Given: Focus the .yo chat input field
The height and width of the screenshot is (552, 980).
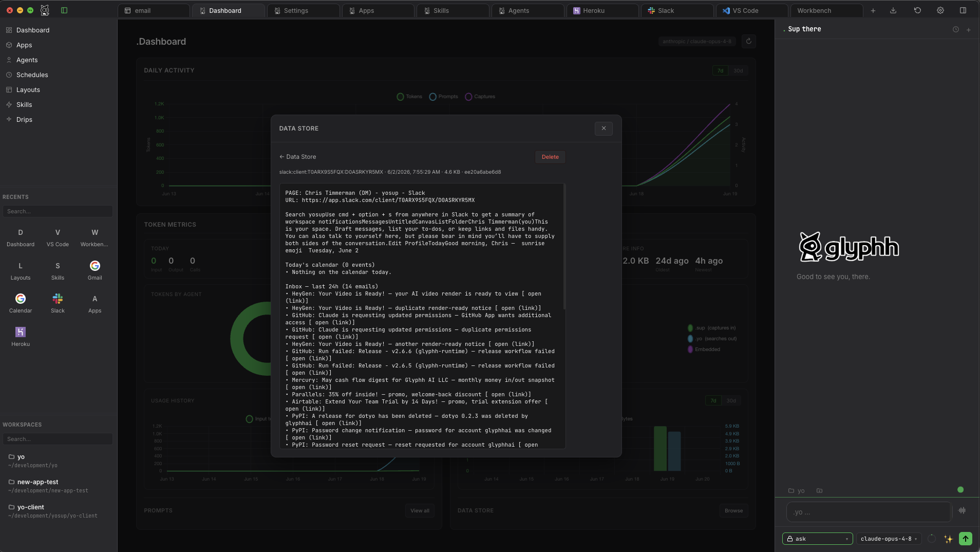Looking at the screenshot, I should (x=869, y=512).
